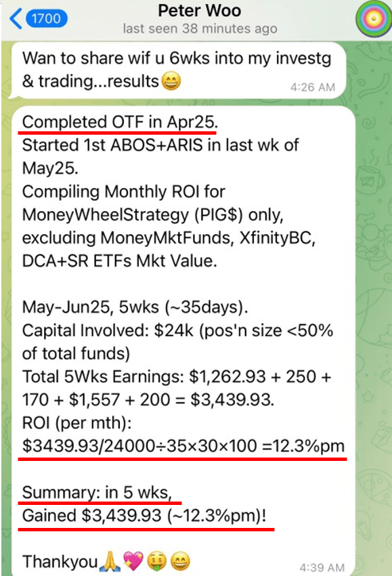Tap the 4:39 AM timestamp
The image size is (392, 576).
click(x=322, y=568)
